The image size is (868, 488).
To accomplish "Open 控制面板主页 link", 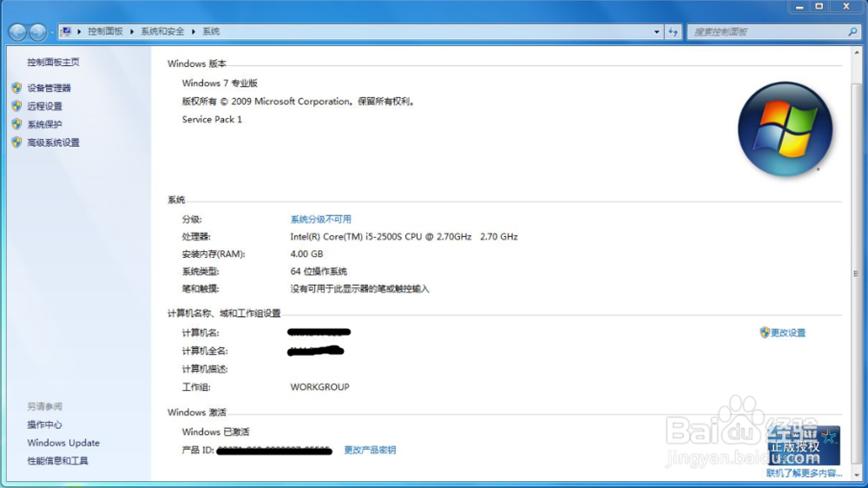I will (x=53, y=62).
